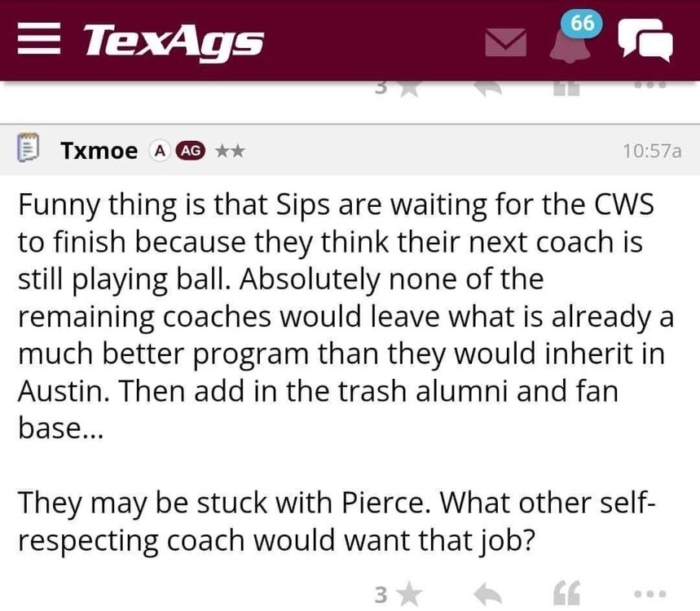700x611 pixels.
Task: Click the 10:57a post timestamp
Action: (650, 151)
